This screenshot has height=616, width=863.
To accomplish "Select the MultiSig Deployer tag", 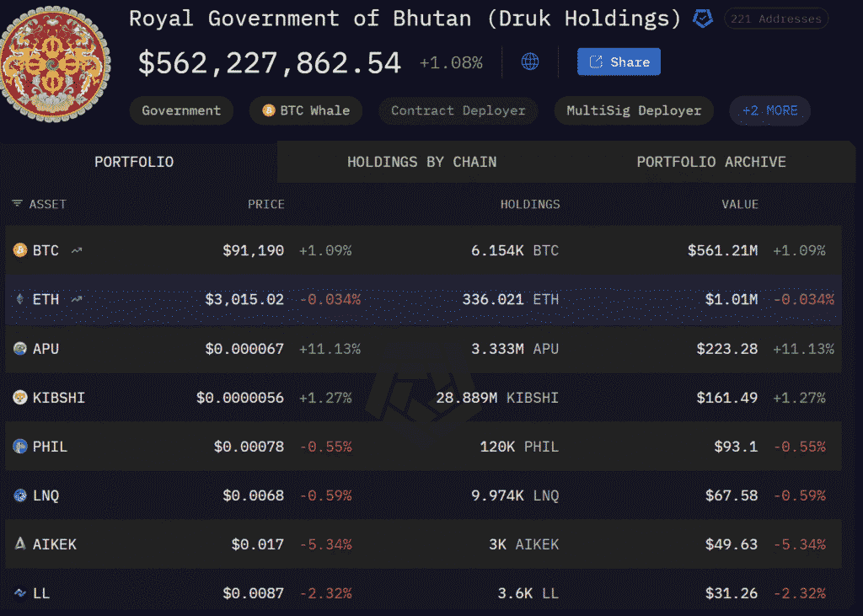I will click(x=633, y=110).
